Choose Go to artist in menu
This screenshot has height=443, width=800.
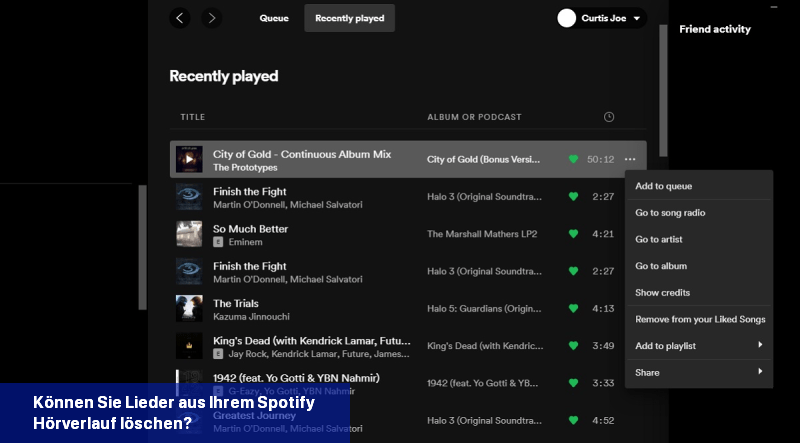click(699, 239)
